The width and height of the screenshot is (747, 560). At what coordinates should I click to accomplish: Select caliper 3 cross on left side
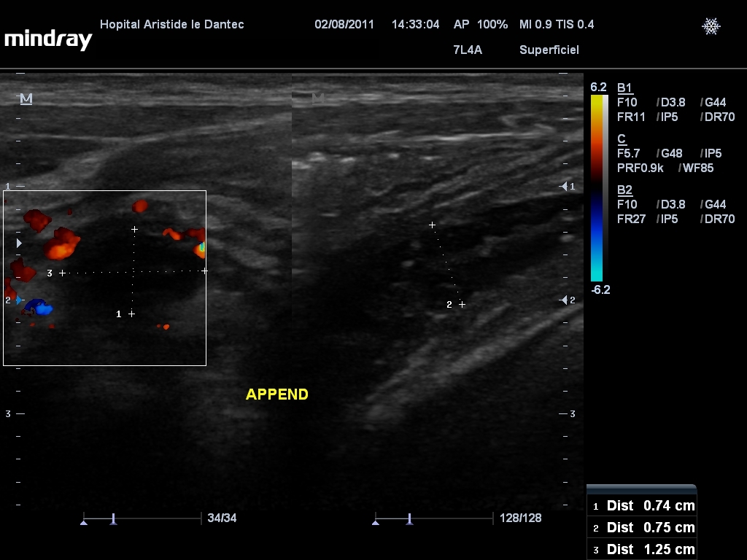click(x=63, y=273)
